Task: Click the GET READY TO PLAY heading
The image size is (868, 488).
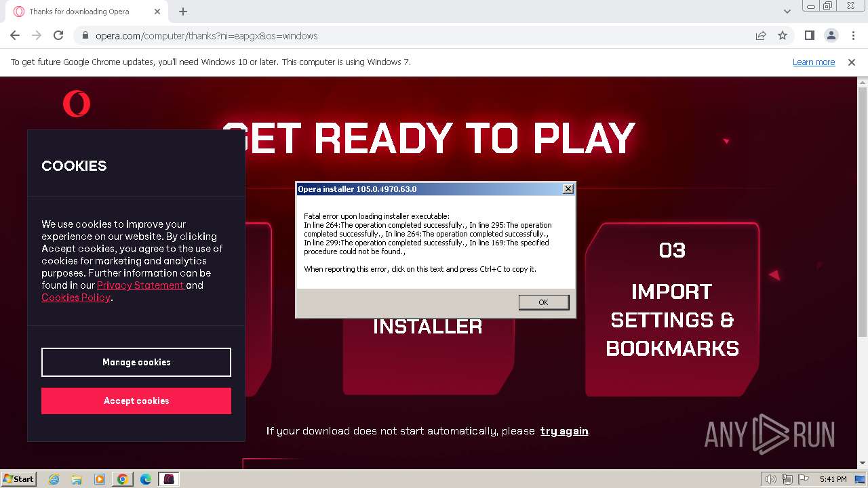Action: pos(429,138)
